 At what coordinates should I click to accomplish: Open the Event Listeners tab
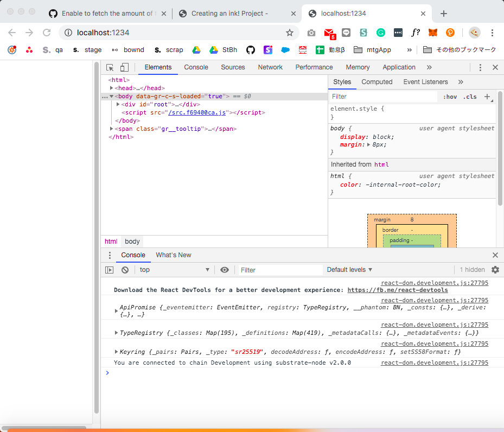coord(425,82)
